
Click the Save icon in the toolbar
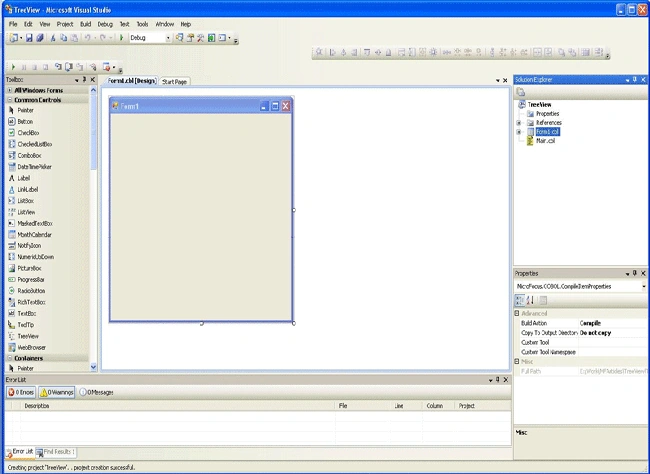(x=29, y=38)
